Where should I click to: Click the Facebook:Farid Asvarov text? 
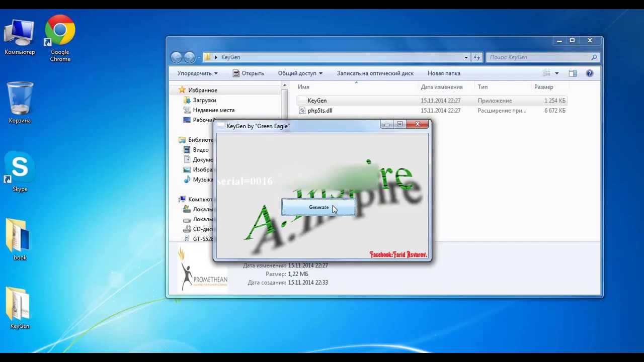tap(398, 255)
